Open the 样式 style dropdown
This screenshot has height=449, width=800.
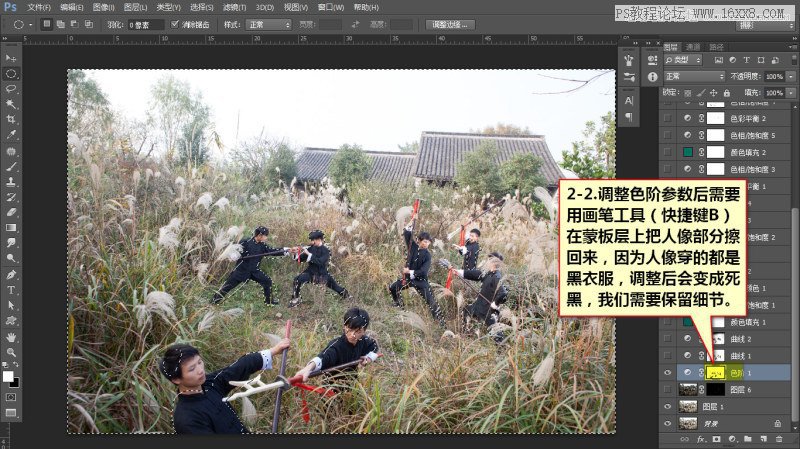point(268,24)
